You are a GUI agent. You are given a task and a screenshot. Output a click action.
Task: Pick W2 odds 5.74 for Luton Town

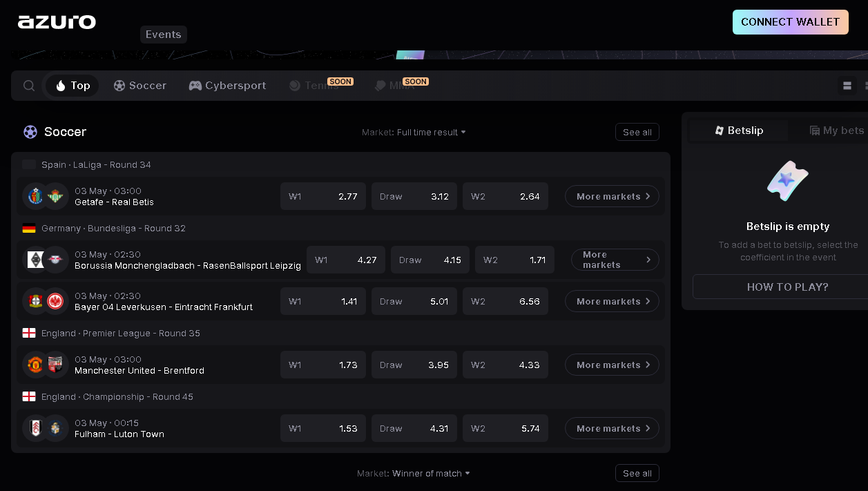pos(505,428)
